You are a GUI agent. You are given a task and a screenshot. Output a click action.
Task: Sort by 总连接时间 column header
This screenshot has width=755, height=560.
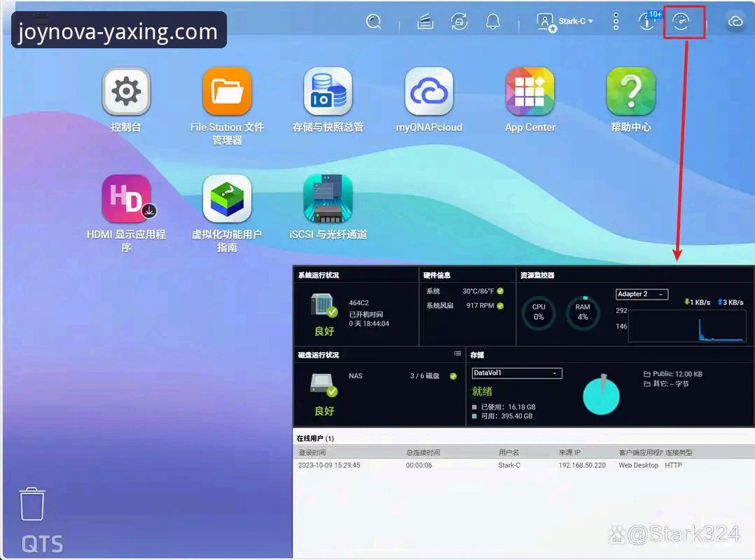pyautogui.click(x=423, y=453)
